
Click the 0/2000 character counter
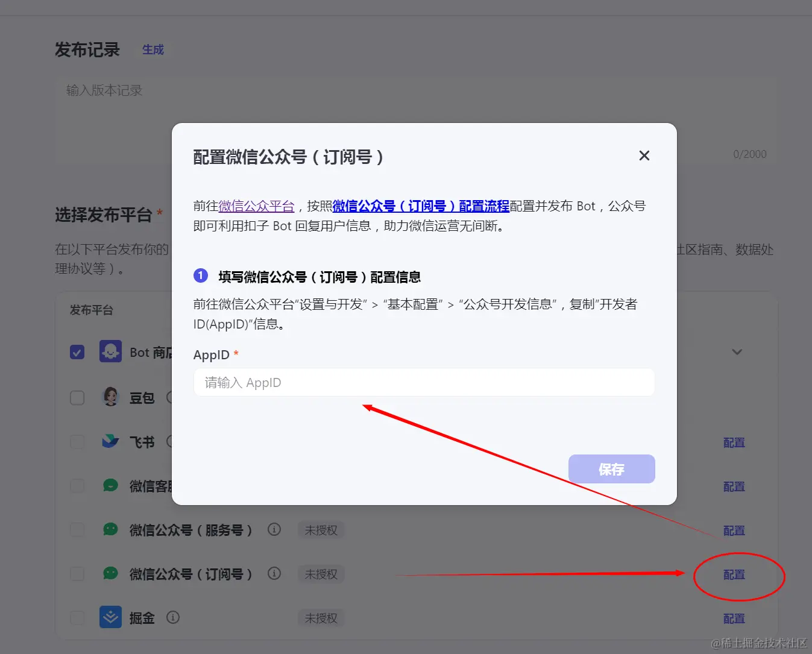(x=749, y=154)
